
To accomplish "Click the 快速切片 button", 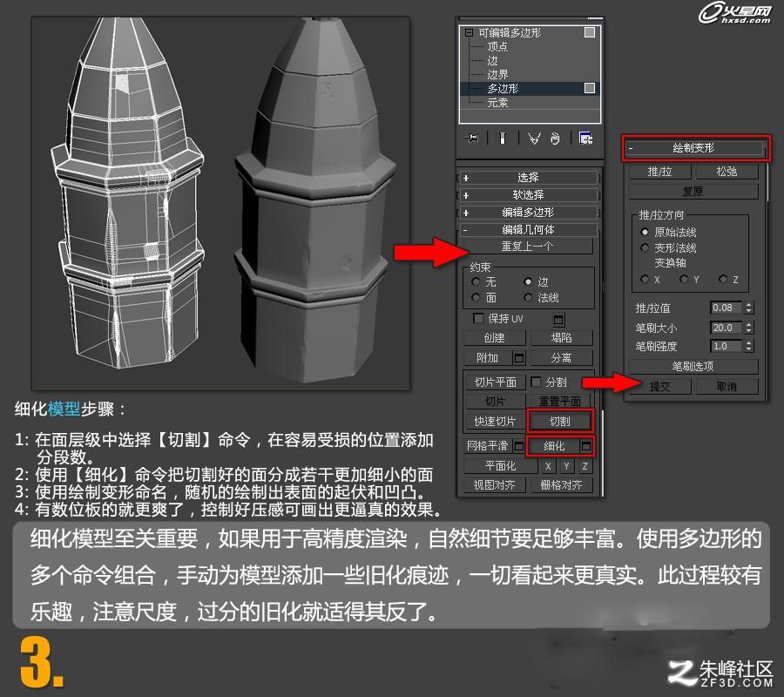I will tap(495, 422).
